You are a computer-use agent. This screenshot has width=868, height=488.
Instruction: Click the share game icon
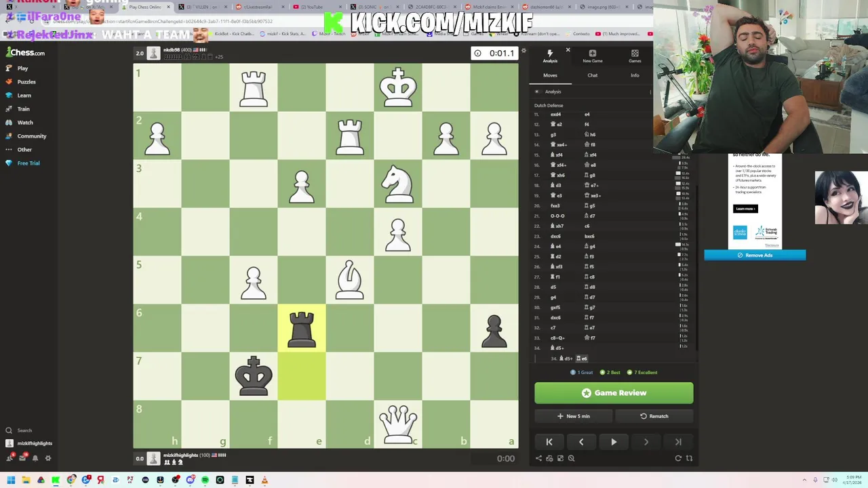538,458
